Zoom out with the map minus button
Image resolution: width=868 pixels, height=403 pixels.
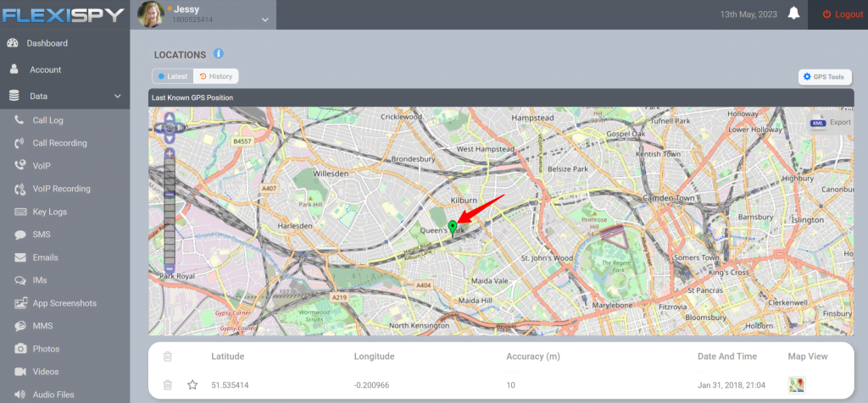[x=170, y=268]
